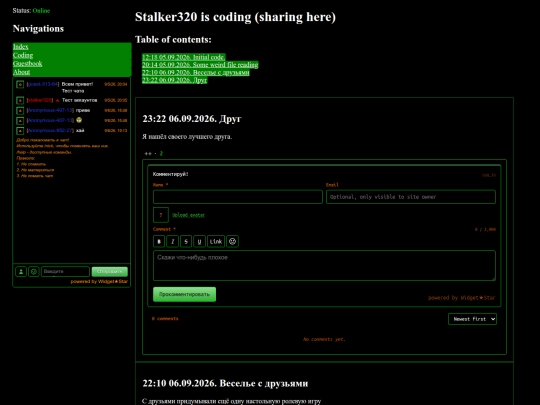Click the '0 comments' count label

click(165, 319)
